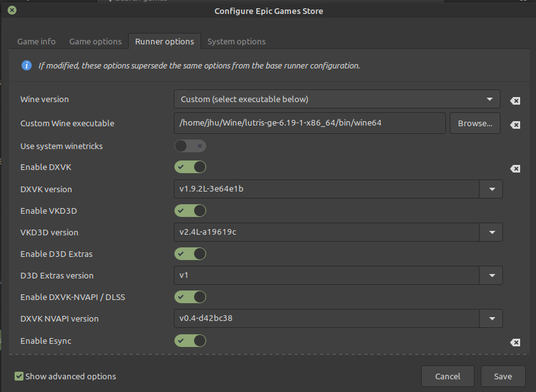536x392 pixels.
Task: Disable the Enable VKD3D switch
Action: [x=190, y=211]
